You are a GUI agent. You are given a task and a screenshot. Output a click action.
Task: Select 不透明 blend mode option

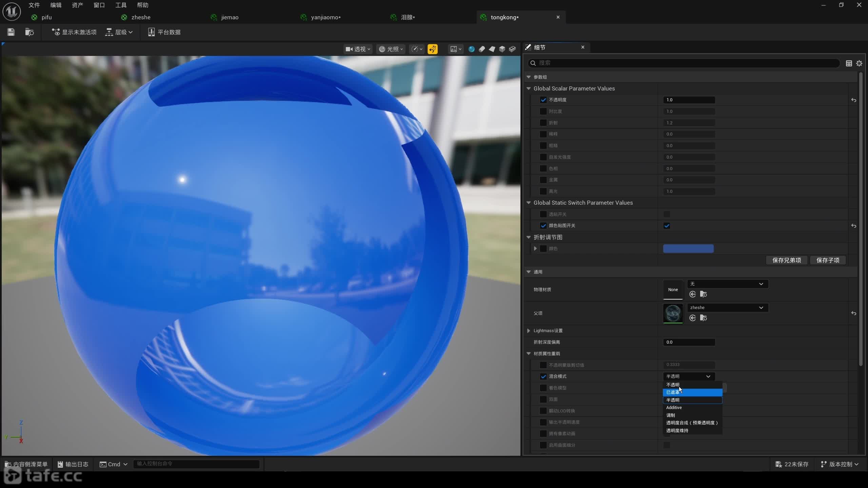[x=692, y=385]
